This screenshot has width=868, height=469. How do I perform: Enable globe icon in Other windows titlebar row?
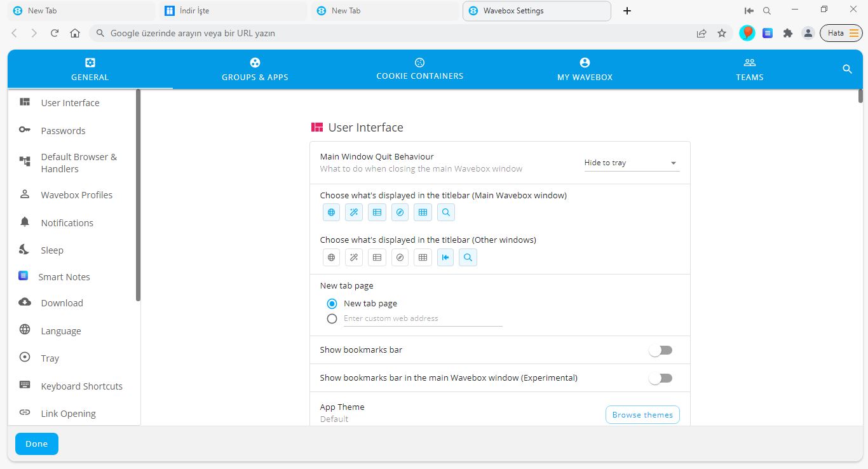[331, 257]
